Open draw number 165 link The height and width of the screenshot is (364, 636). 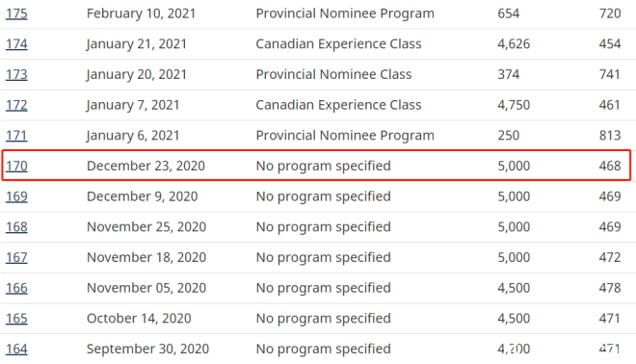point(16,318)
